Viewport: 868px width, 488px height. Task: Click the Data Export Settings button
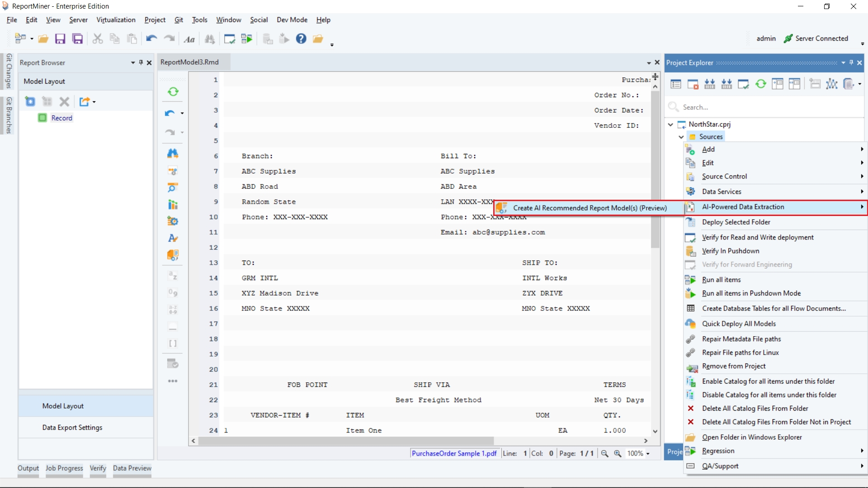click(72, 427)
